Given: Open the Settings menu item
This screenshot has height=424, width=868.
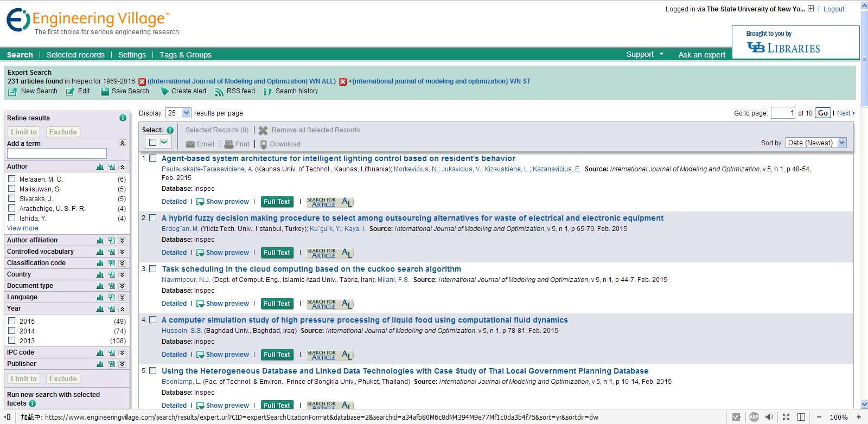Looking at the screenshot, I should tap(132, 55).
